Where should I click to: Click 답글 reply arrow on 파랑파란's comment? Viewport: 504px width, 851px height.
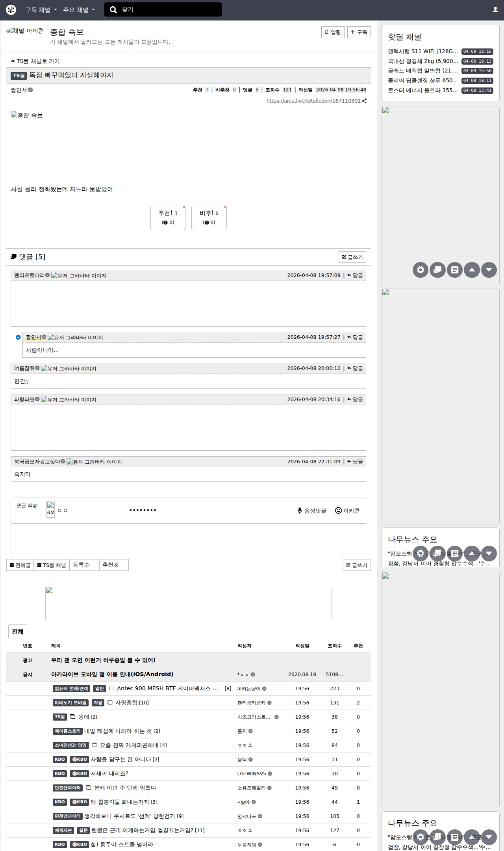[355, 399]
